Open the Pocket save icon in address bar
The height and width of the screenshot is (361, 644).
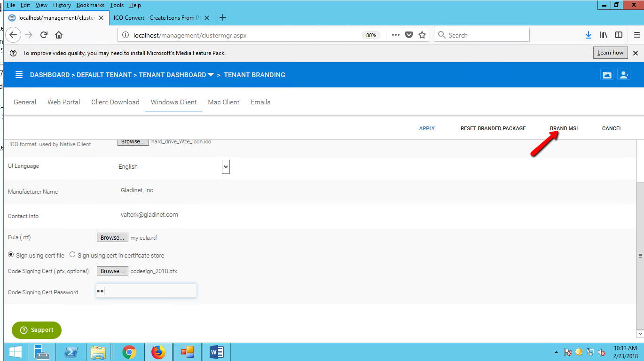point(409,35)
